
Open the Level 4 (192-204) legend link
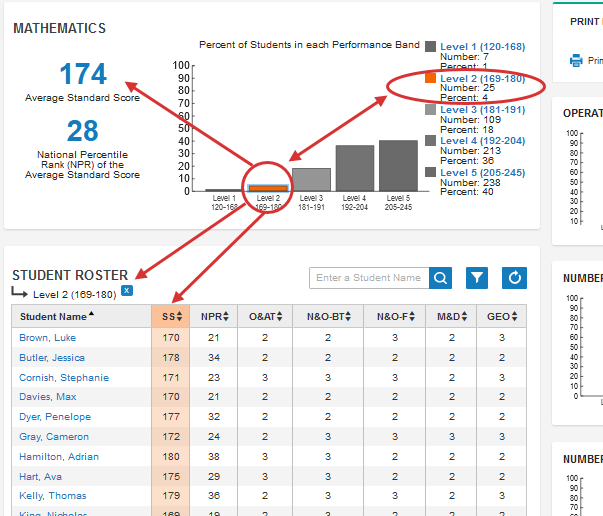(x=482, y=141)
